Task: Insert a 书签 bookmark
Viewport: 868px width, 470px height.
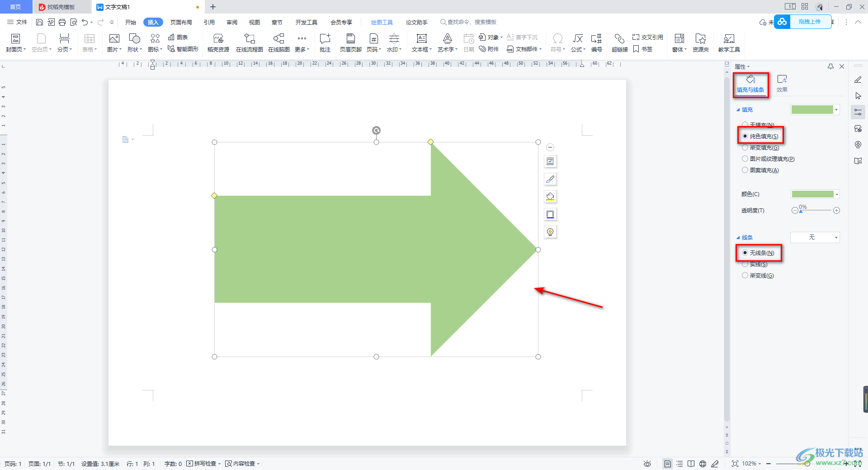Action: (x=643, y=49)
